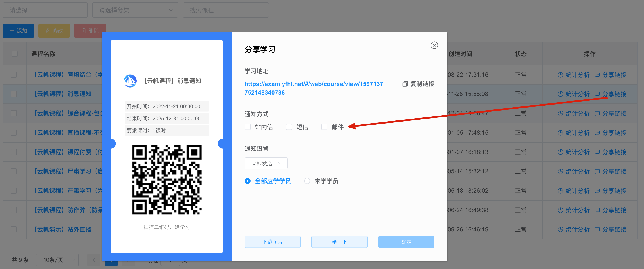The height and width of the screenshot is (269, 644).
Task: Open the 10条/页 page size dropdown
Action: coord(57,260)
